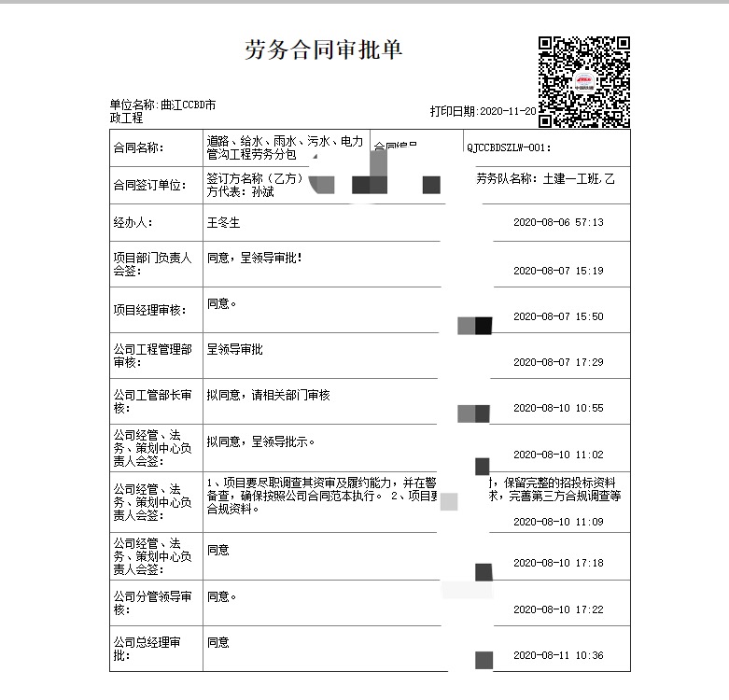
Task: Click the timestamp 2020-08-07 17:29
Action: 558,362
